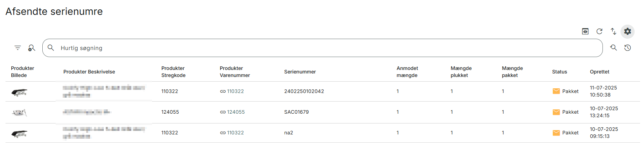
Task: Open search history clock icon
Action: click(628, 48)
